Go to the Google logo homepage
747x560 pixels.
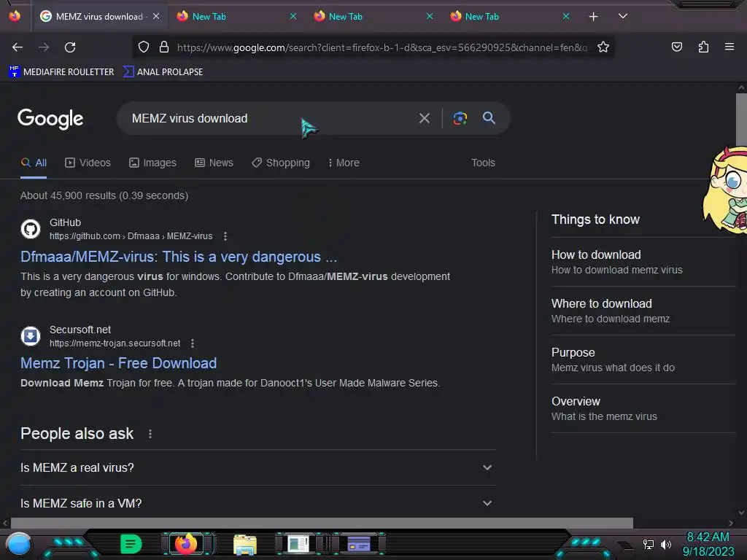coord(50,119)
